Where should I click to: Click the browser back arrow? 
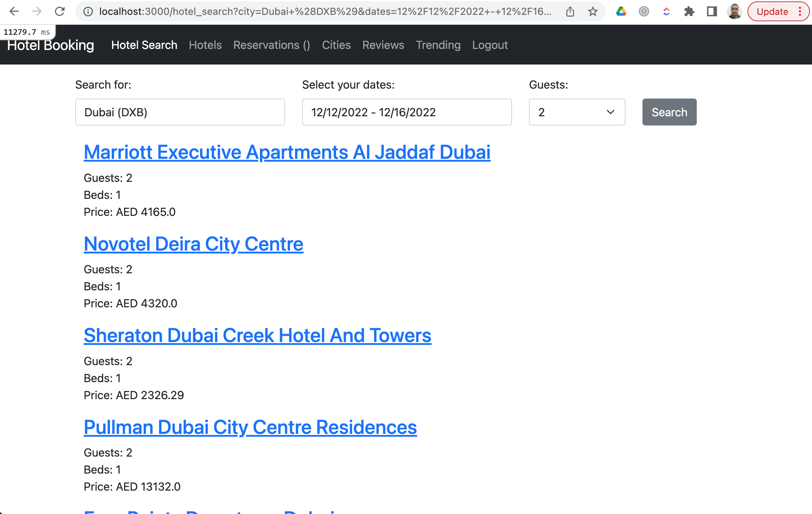(x=14, y=11)
